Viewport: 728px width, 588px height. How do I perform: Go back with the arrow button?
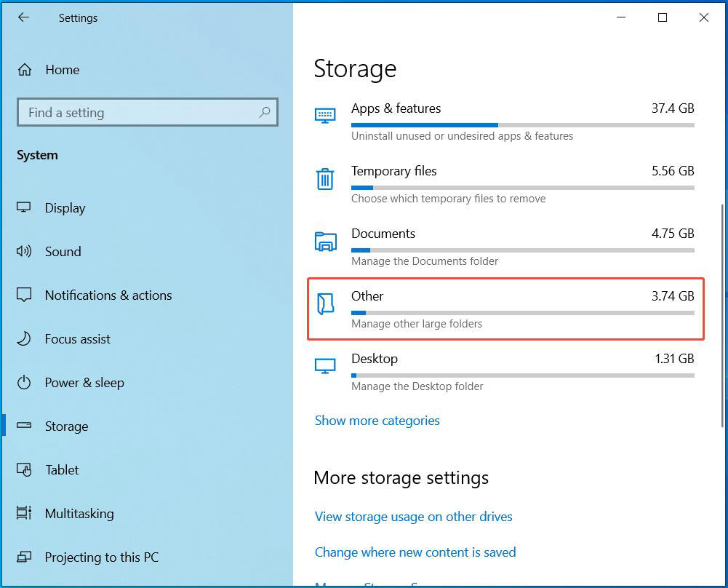point(23,17)
